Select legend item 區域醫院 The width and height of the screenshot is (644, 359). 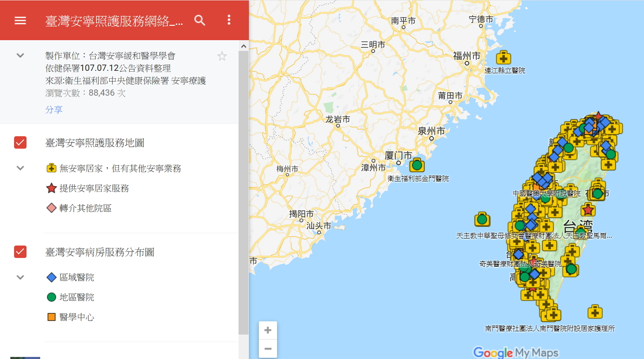pos(77,277)
